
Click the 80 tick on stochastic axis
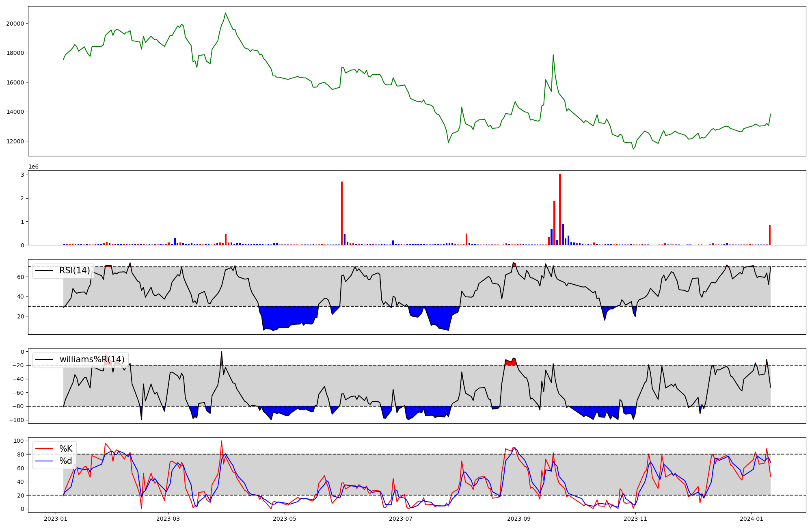tap(21, 454)
